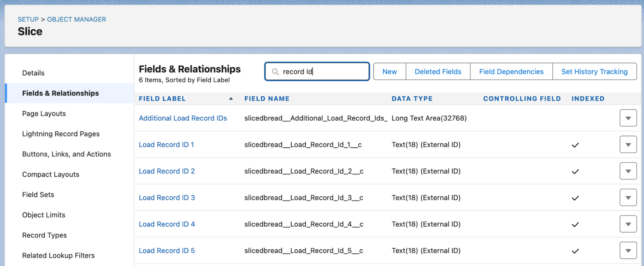Screen dimensions: 644x266
Task: Click the Long Text Area(32768) data type
Action: click(429, 118)
